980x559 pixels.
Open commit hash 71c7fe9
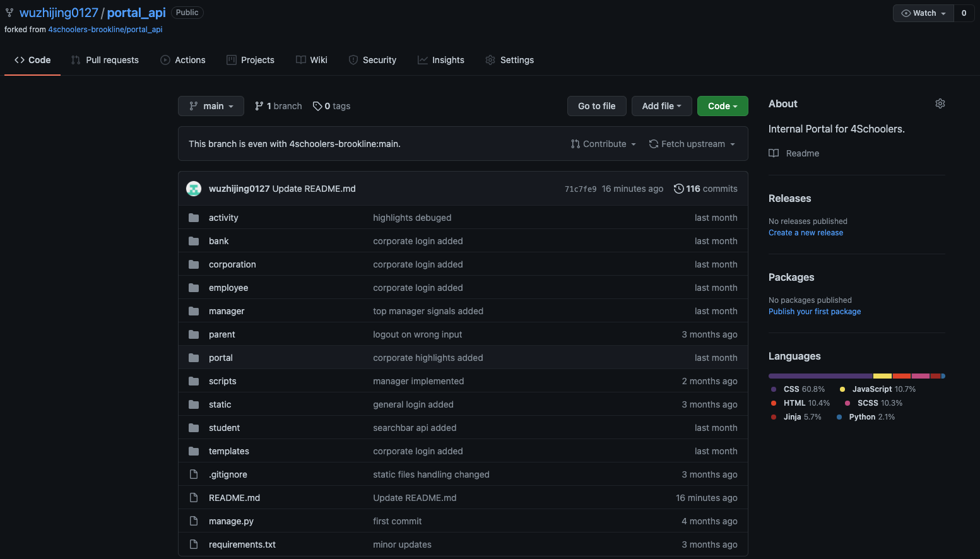(580, 189)
